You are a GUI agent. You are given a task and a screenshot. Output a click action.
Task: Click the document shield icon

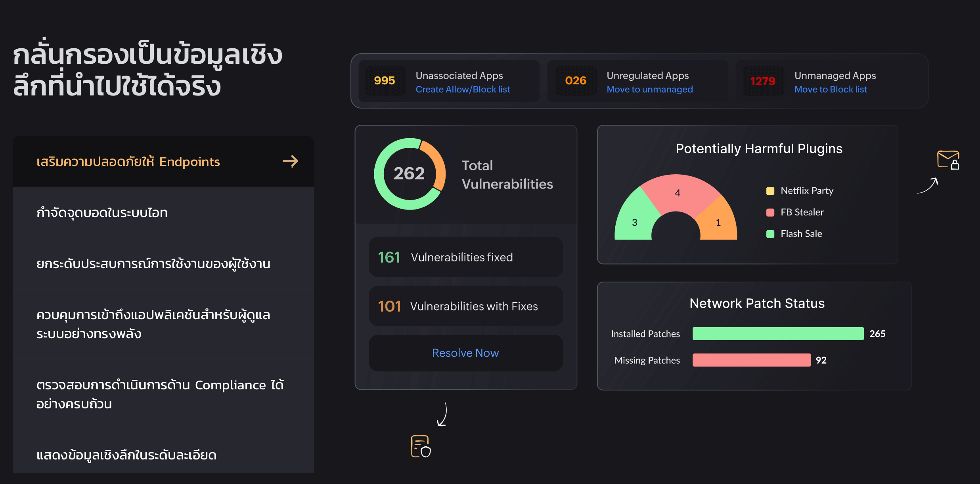421,446
